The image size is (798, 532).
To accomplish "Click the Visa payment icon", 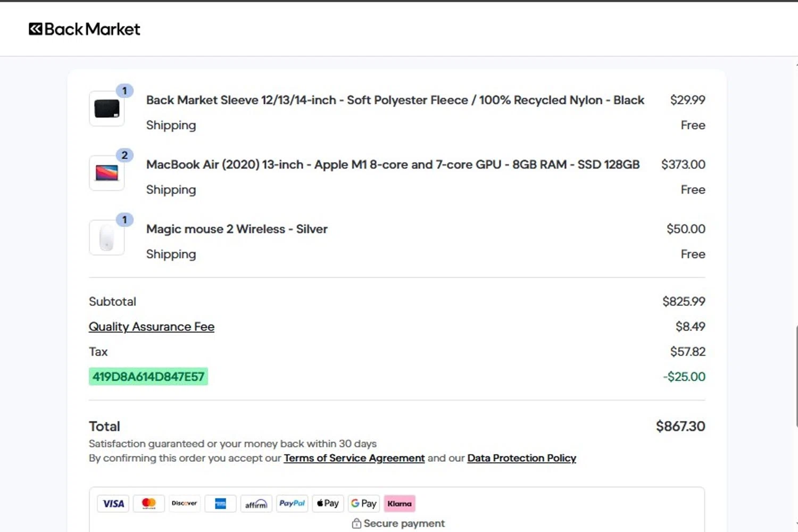I will point(113,503).
